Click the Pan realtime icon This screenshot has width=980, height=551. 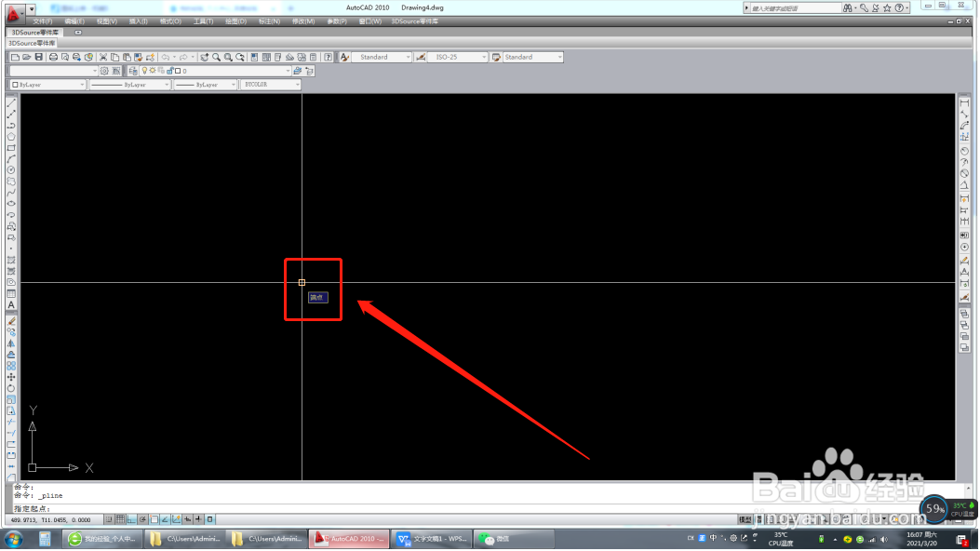(x=205, y=57)
